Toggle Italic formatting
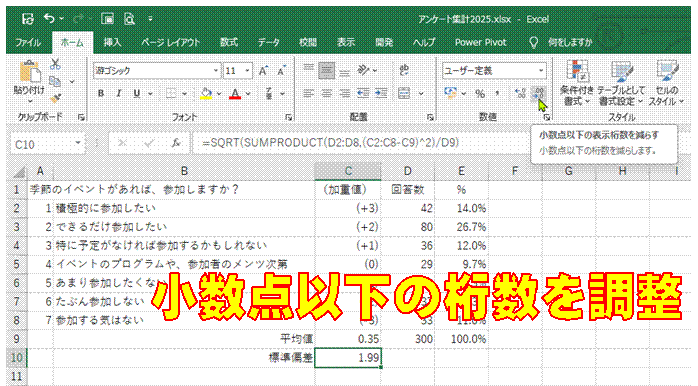The height and width of the screenshot is (386, 698). 119,93
